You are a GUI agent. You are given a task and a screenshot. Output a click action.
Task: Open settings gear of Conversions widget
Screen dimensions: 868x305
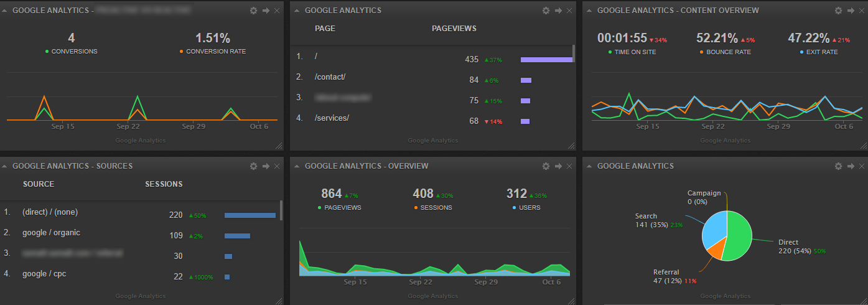pos(253,11)
